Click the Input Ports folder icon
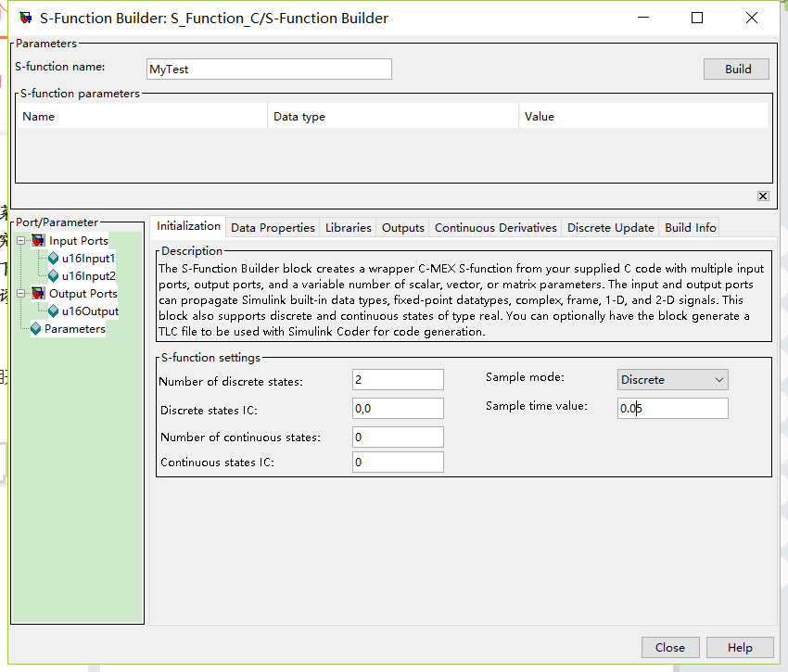The width and height of the screenshot is (788, 672). coord(38,241)
